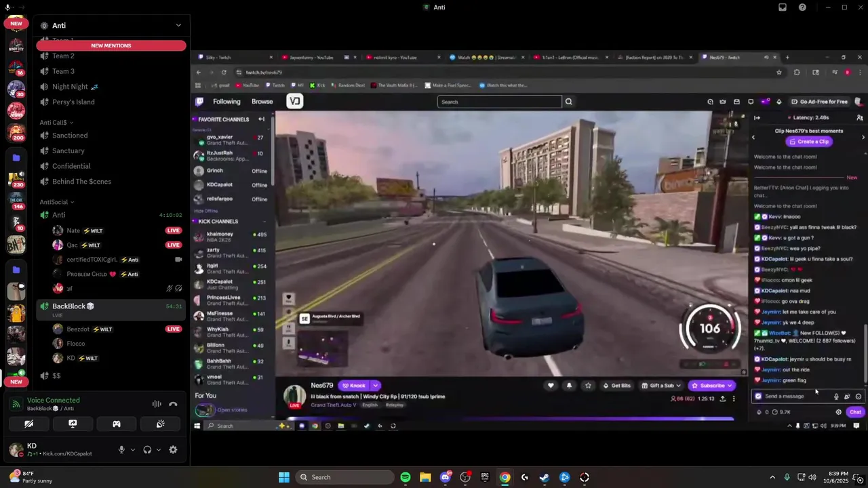This screenshot has height=488, width=868.
Task: Click the Get Bits button
Action: 616,386
